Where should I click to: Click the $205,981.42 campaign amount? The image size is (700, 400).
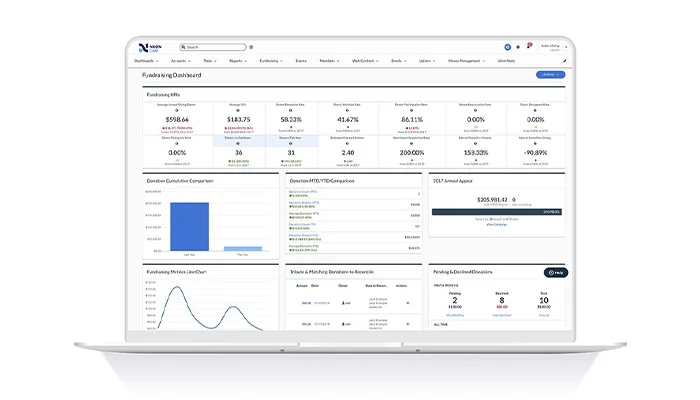[492, 200]
